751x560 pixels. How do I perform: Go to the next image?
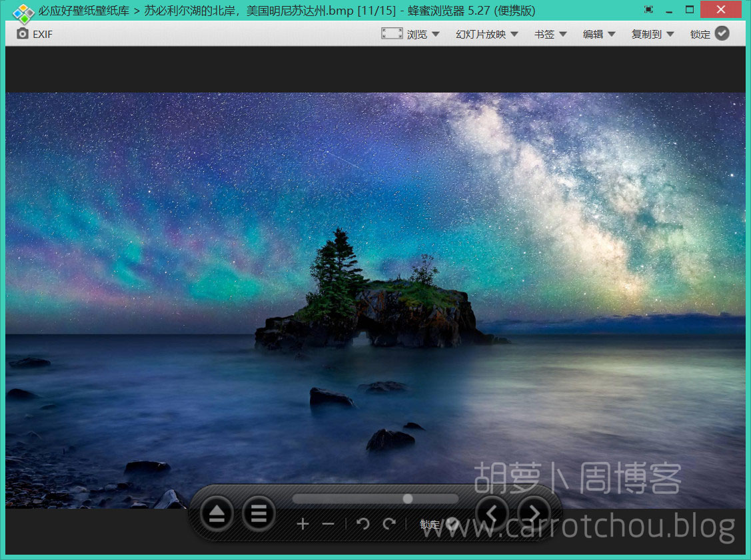[x=534, y=514]
